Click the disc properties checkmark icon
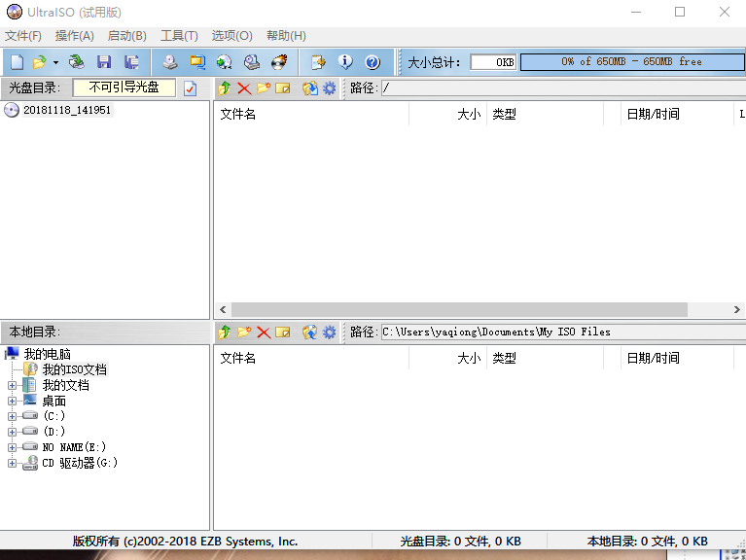 coord(191,88)
